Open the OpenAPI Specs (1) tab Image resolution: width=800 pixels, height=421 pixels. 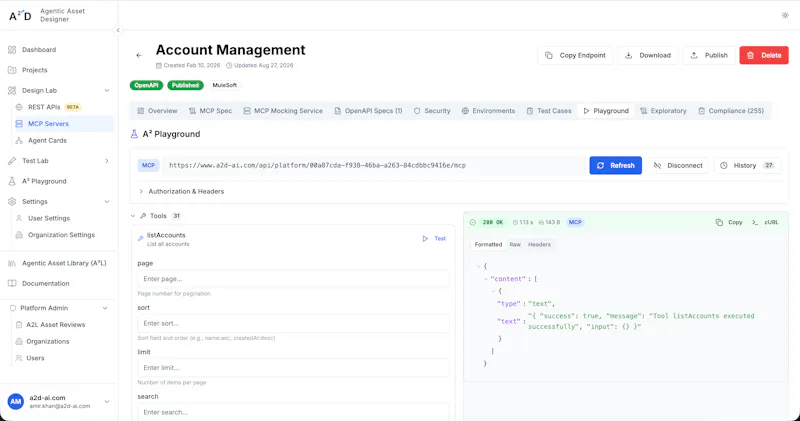368,111
